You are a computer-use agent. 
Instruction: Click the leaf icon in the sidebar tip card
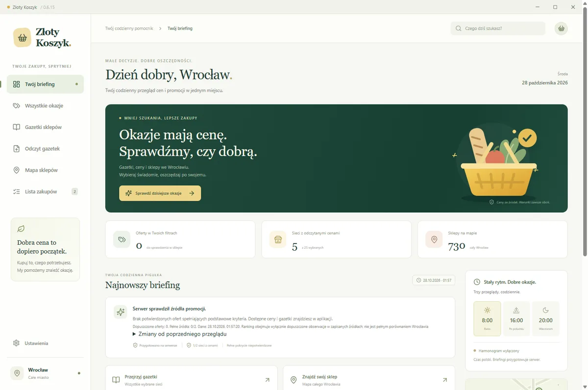(21, 229)
